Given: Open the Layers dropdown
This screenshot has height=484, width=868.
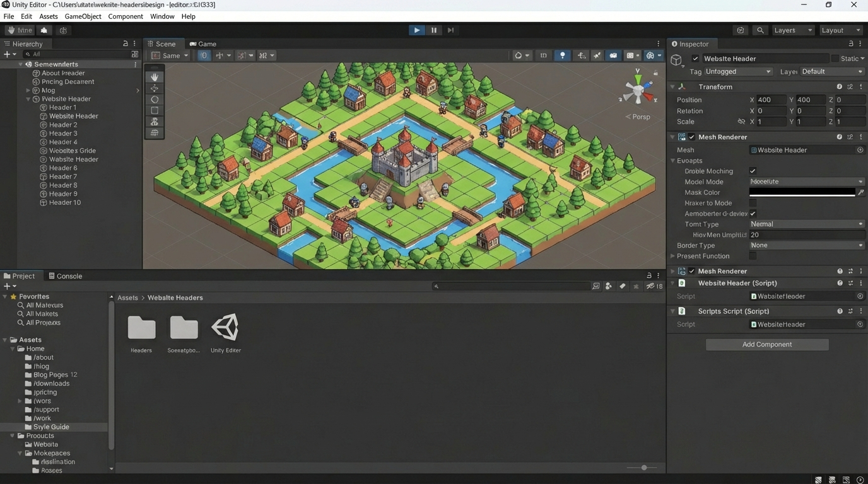Looking at the screenshot, I should point(792,30).
